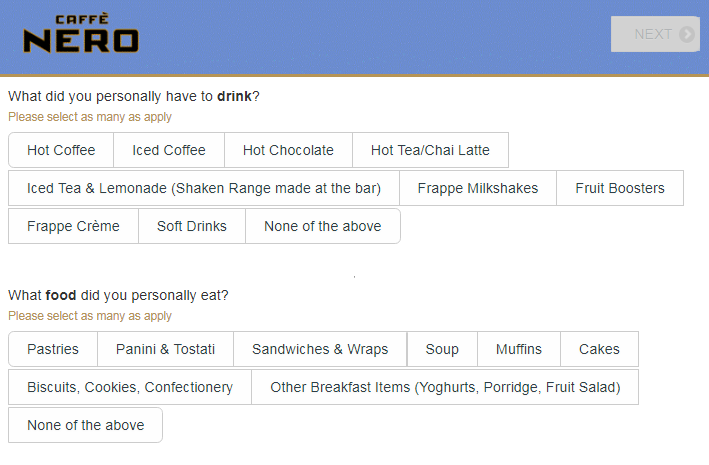Image resolution: width=709 pixels, height=465 pixels.
Task: Choose the Frappe Crème option
Action: (x=73, y=226)
